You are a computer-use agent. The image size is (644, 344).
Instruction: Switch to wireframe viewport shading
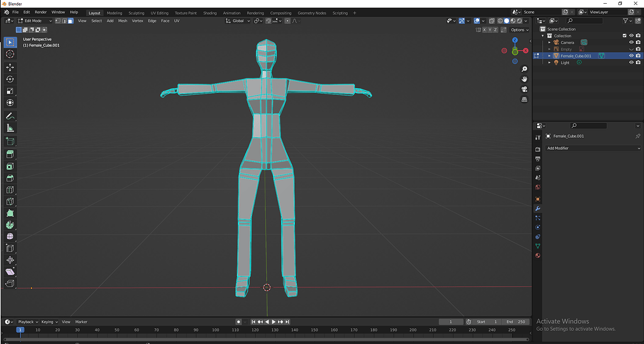(500, 21)
